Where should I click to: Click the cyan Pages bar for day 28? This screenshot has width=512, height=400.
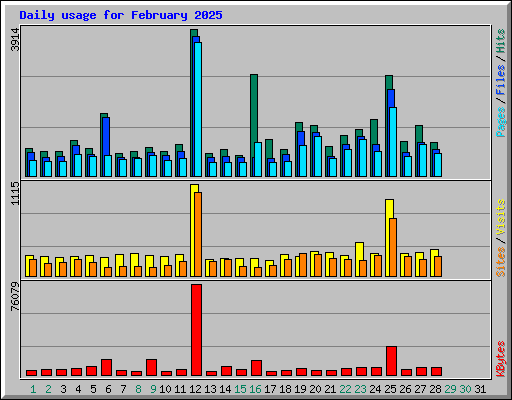pyautogui.click(x=438, y=165)
